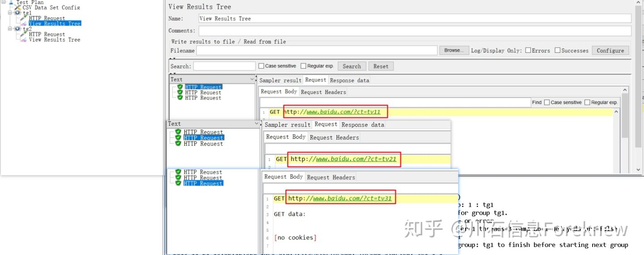Open the baidu link ending tv11
The width and height of the screenshot is (644, 255).
click(343, 112)
